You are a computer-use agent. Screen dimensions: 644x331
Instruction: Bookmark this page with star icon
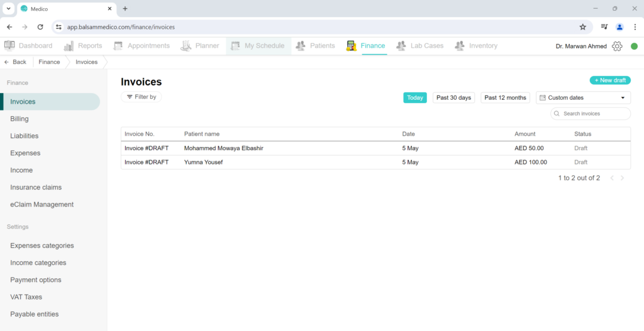tap(582, 27)
